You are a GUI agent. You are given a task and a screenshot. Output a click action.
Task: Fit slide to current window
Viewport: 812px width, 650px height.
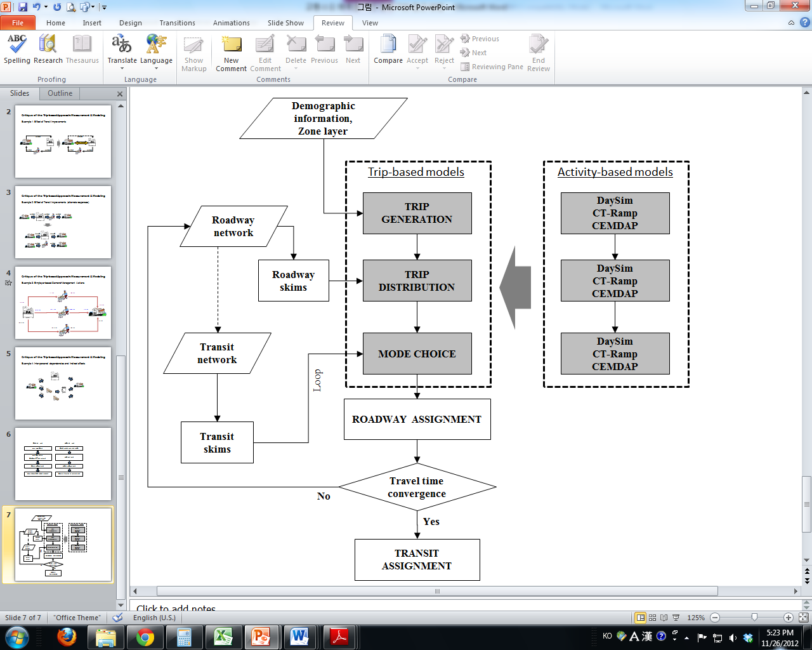(804, 618)
